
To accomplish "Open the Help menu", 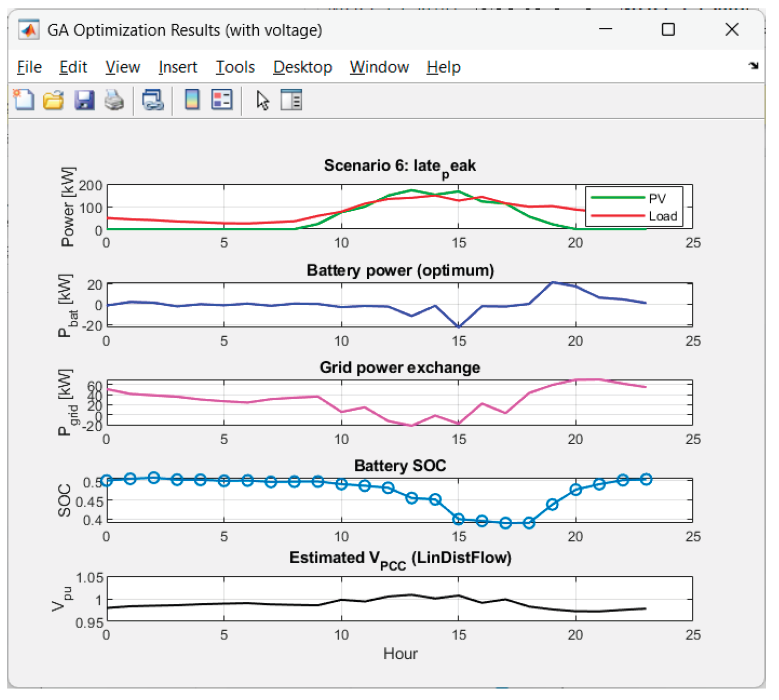I will pos(443,67).
